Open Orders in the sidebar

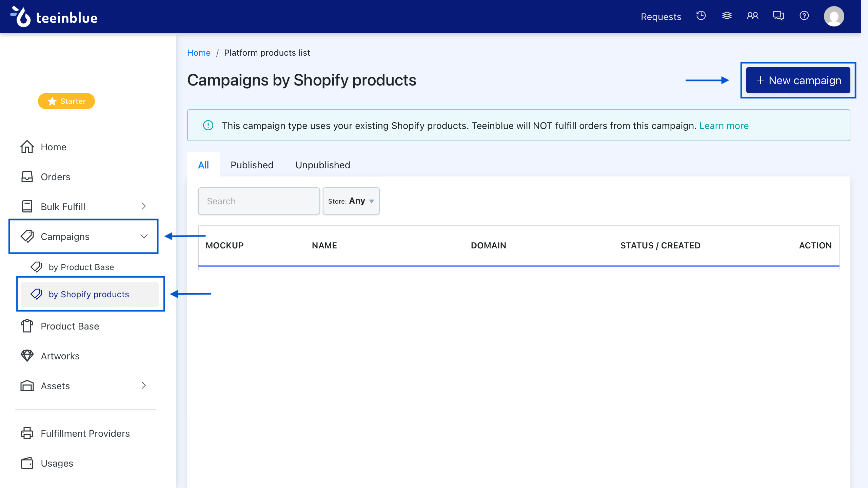pos(56,177)
